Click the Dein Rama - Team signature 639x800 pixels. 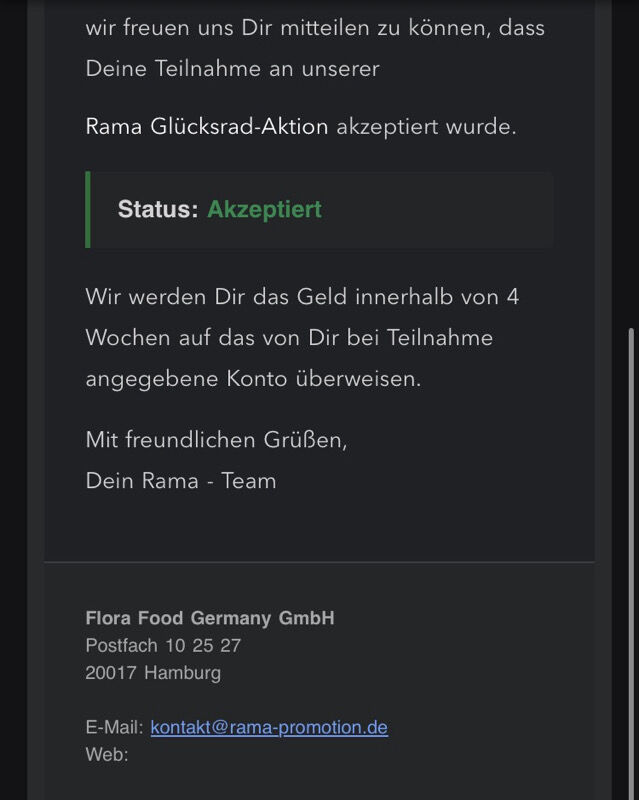click(181, 481)
